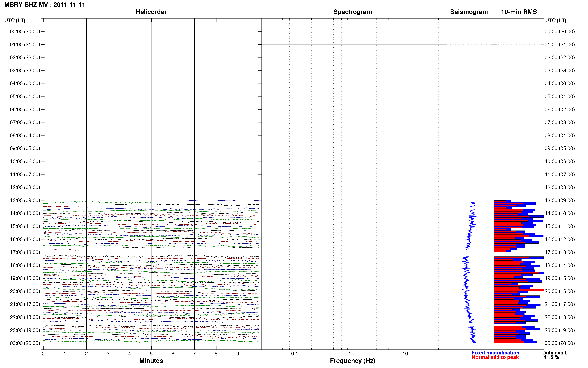Screen dimensions: 588x368
Task: Click the '10-min RMS' panel heading
Action: point(519,12)
